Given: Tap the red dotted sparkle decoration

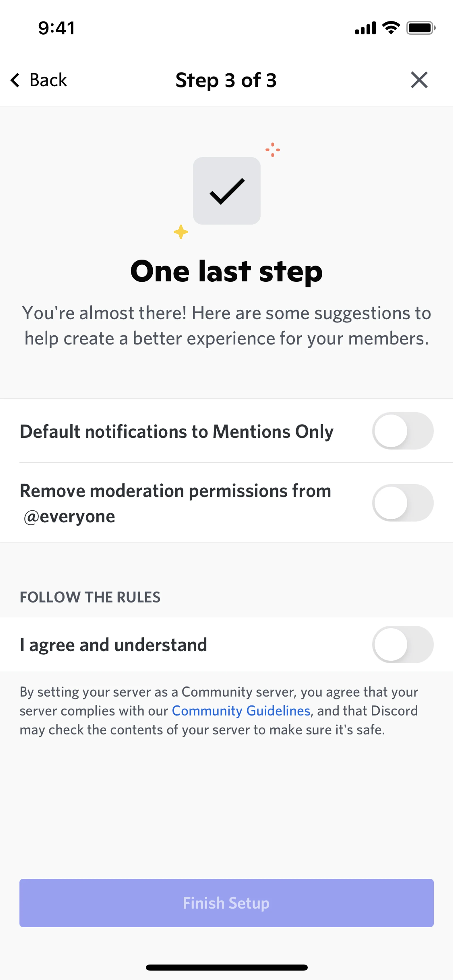Looking at the screenshot, I should (273, 149).
